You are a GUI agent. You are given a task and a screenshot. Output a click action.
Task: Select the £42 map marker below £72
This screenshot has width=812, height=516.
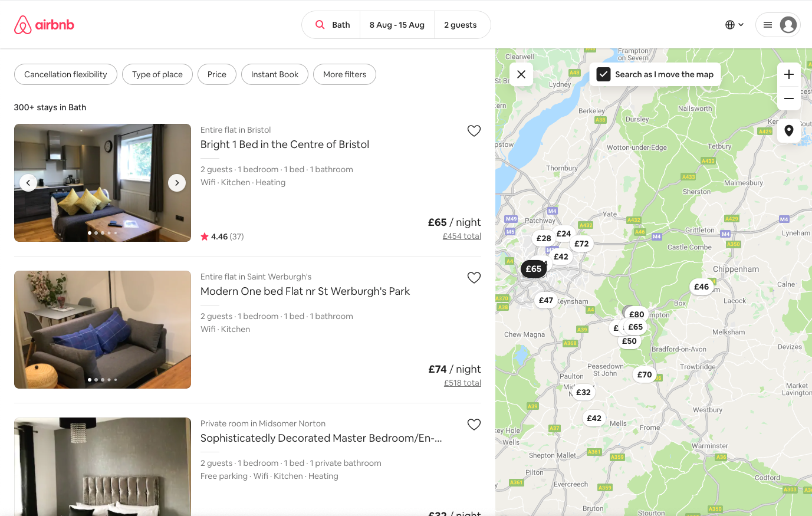click(x=561, y=257)
